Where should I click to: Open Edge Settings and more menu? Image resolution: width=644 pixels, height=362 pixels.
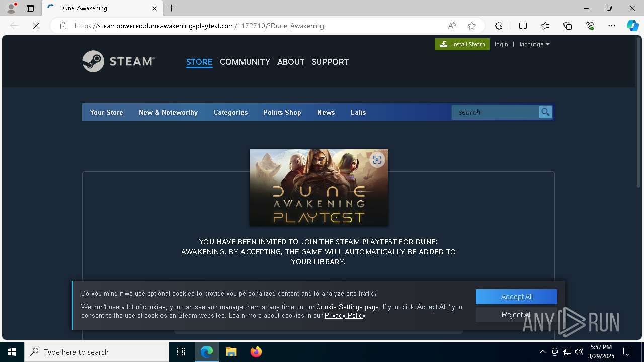tap(612, 26)
